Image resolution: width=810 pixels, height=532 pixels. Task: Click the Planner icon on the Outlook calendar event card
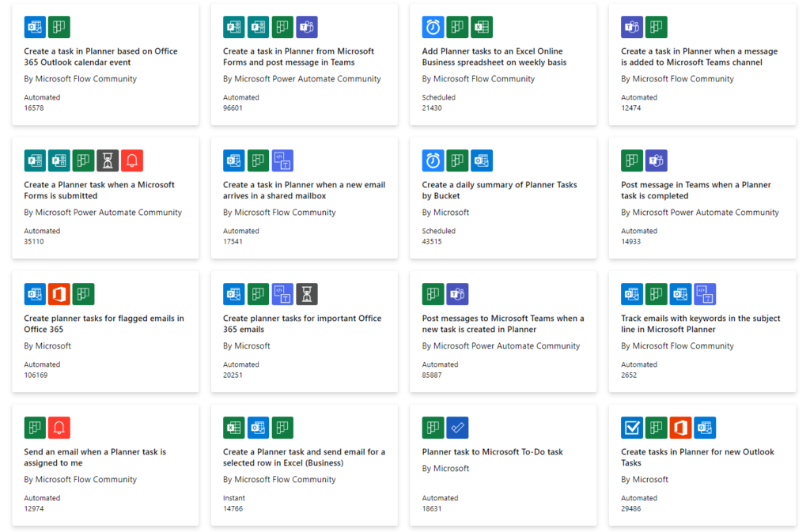[x=59, y=27]
